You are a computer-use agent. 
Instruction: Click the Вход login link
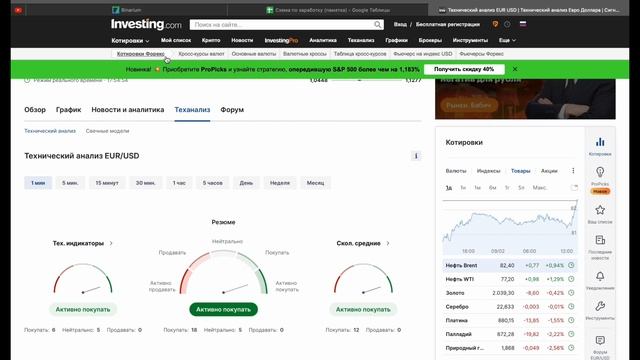(400, 24)
